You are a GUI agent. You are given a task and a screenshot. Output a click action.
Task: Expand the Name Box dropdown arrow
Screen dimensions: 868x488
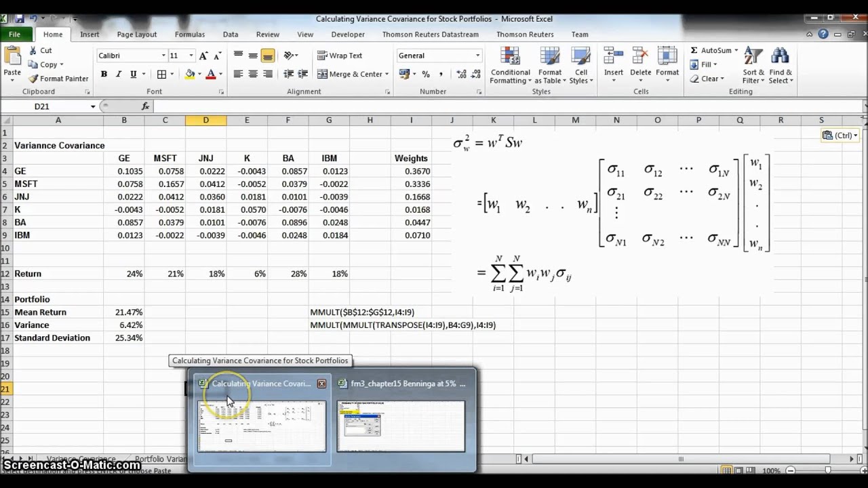pyautogui.click(x=93, y=106)
